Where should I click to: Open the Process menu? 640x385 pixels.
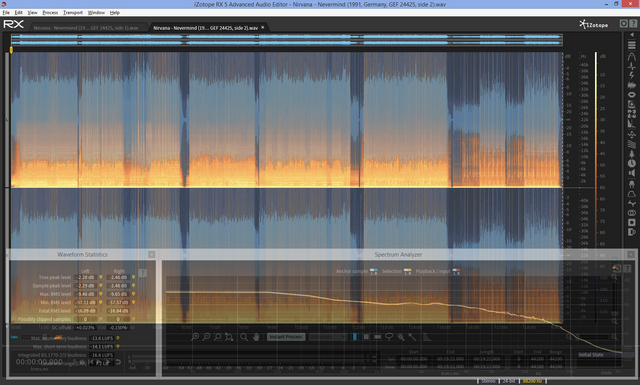50,13
